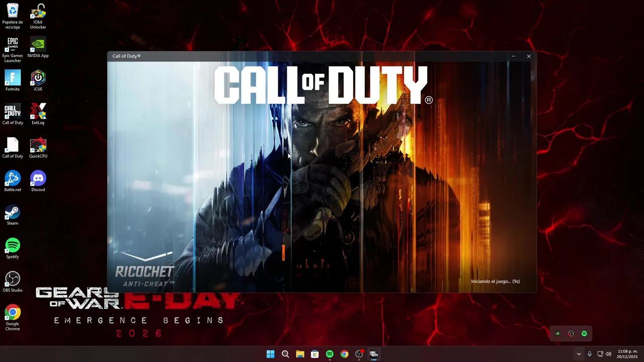Select the iCUE desktop icon

38,80
